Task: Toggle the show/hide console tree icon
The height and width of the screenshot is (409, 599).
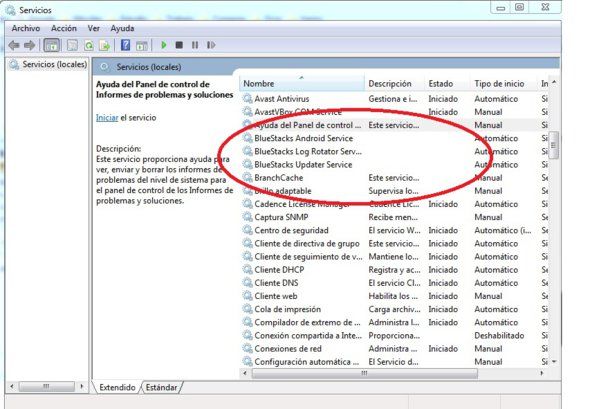Action: pyautogui.click(x=52, y=45)
